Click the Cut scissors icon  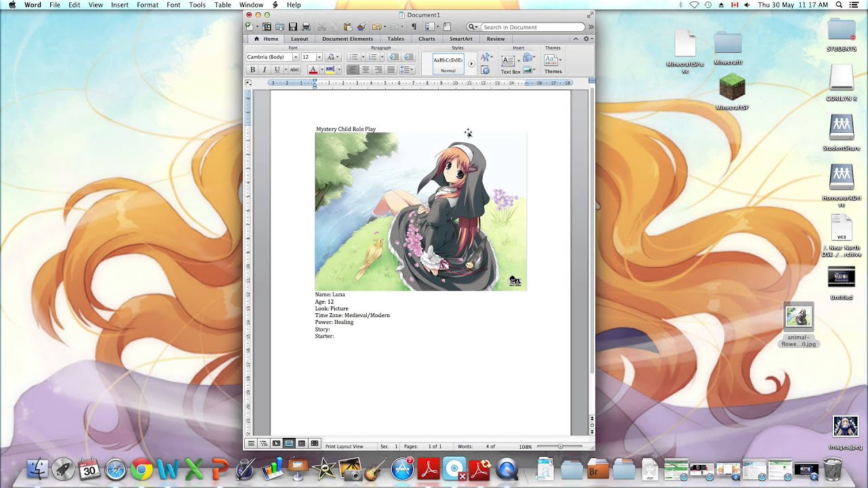click(322, 27)
